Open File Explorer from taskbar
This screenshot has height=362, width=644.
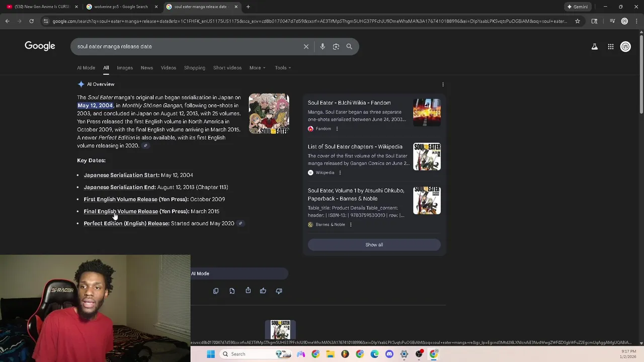330,354
